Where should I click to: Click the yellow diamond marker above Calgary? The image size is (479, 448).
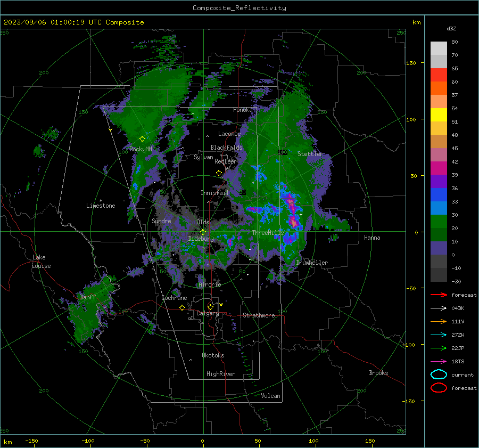[210, 307]
